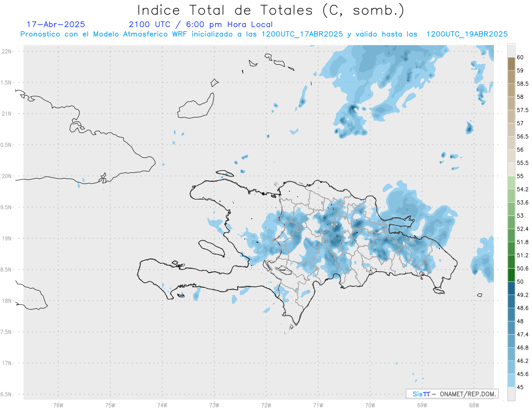
Task: Click the '68W' longitude label
Action: [x=474, y=405]
